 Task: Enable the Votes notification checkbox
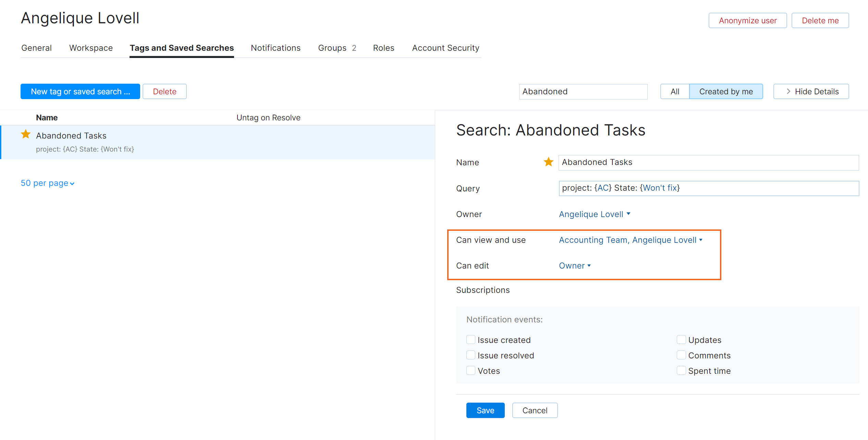470,370
